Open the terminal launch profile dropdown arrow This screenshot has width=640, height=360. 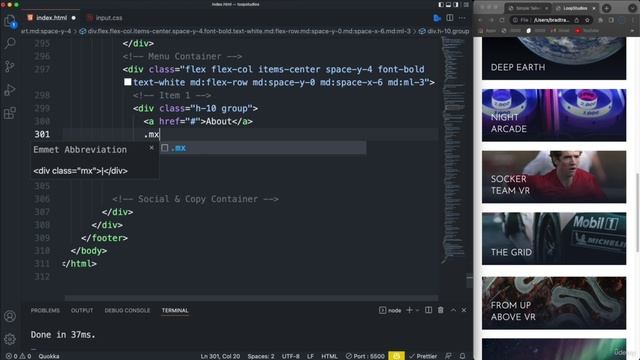point(418,310)
